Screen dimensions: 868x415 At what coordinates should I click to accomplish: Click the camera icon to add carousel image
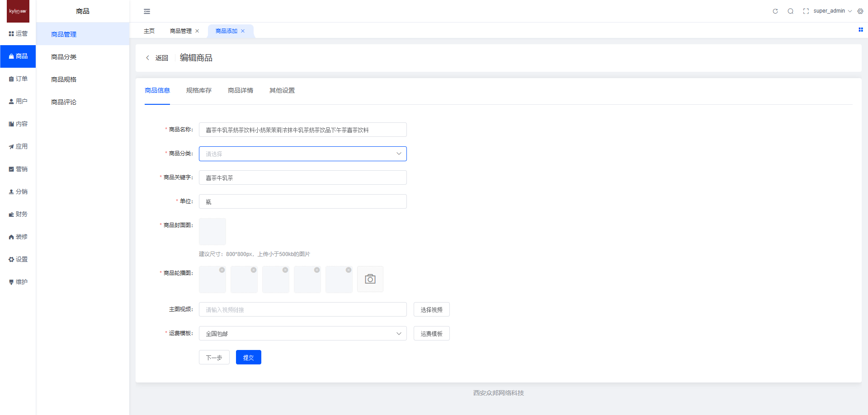pos(370,279)
